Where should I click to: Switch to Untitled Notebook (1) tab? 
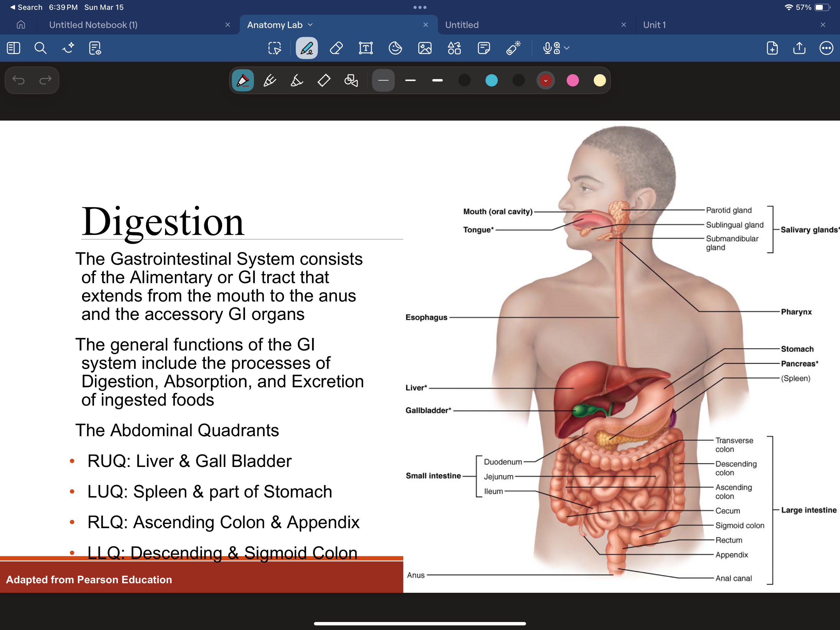(93, 25)
